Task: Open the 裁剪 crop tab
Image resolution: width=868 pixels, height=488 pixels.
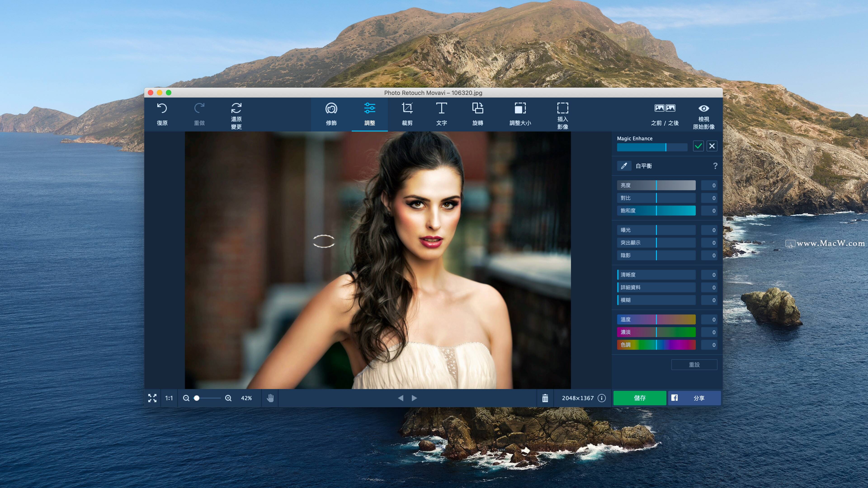Action: tap(407, 115)
